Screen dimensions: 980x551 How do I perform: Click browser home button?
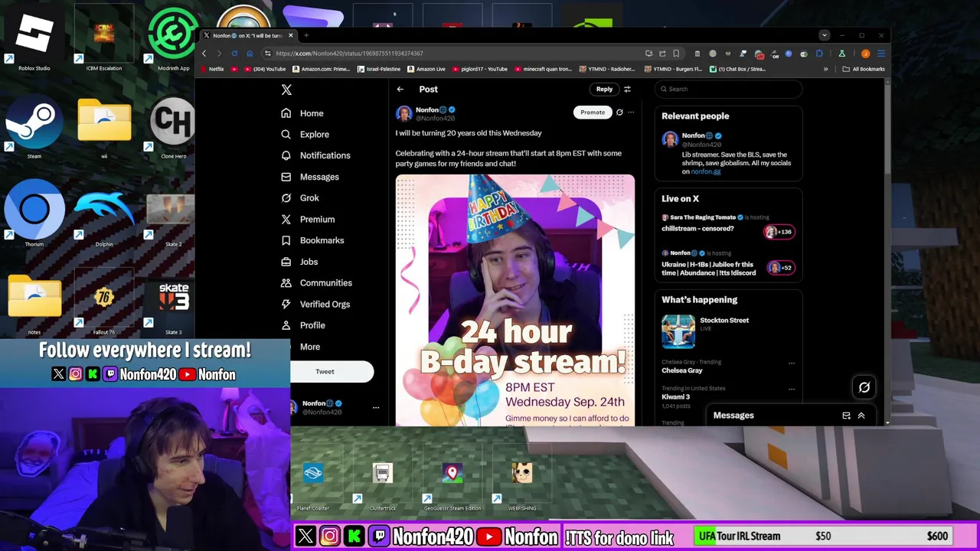[249, 54]
